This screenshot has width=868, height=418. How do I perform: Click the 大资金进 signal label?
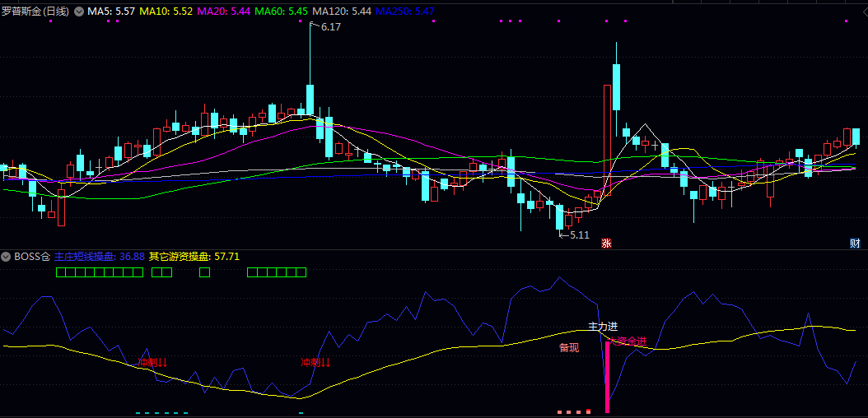point(628,341)
